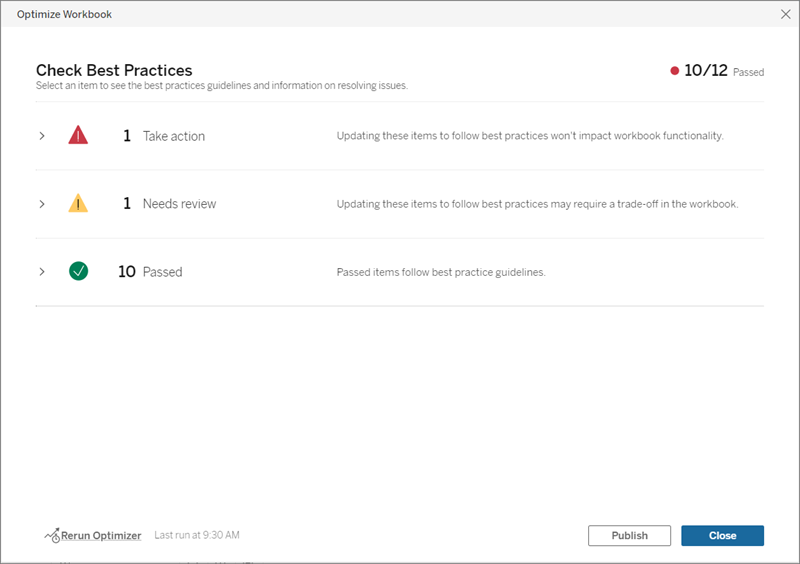Expand the Needs review section chevron

(x=42, y=204)
